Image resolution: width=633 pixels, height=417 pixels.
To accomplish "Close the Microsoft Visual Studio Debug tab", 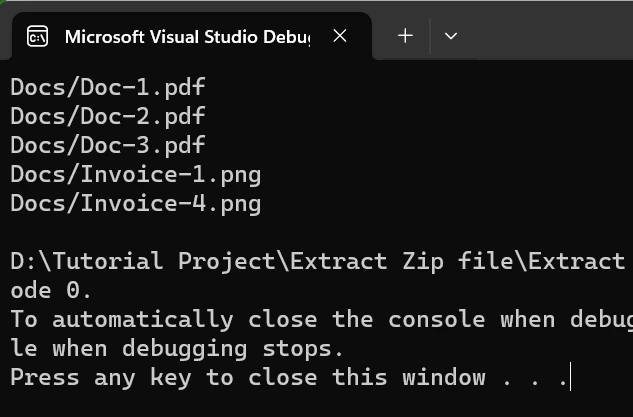I will (x=340, y=36).
